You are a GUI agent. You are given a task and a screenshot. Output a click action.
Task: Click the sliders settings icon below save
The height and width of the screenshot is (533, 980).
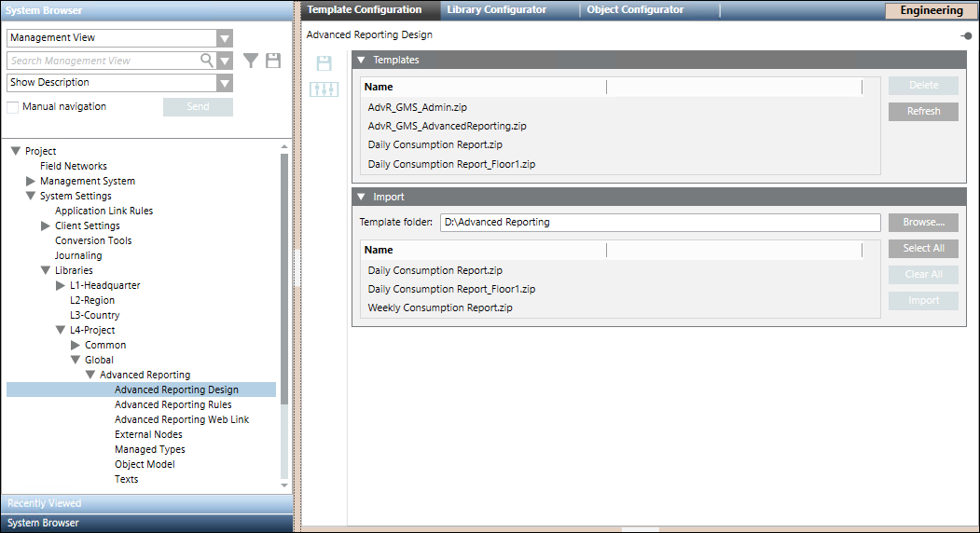pos(324,89)
